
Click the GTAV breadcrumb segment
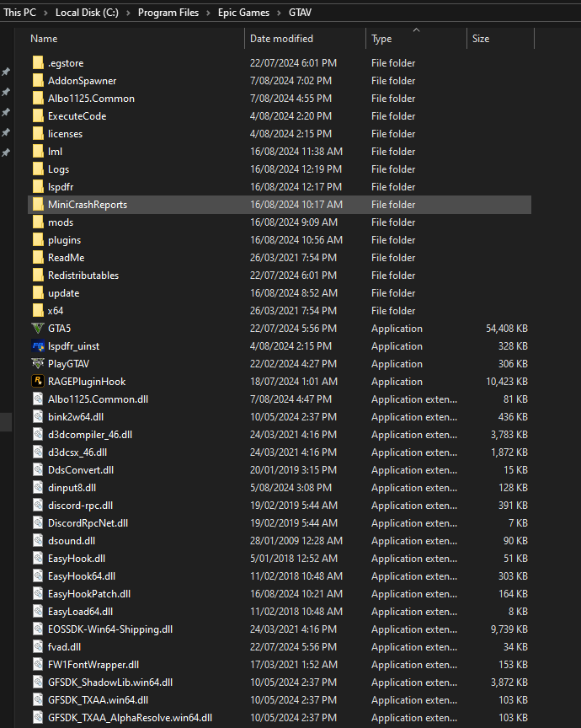coord(300,13)
